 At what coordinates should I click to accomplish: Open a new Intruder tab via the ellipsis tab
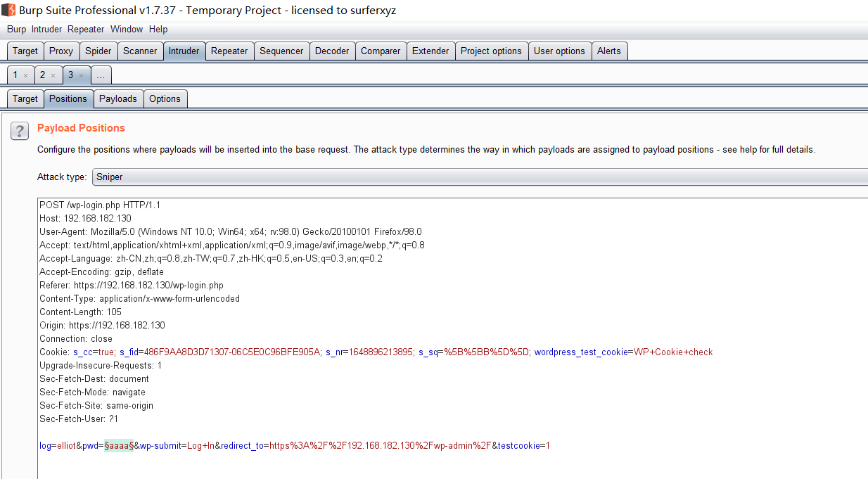click(x=101, y=75)
